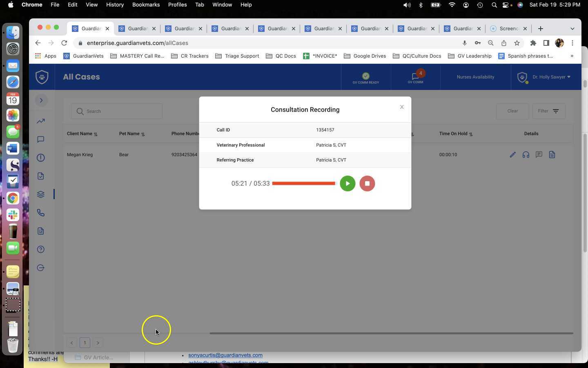Screen dimensions: 588x368
Task: Open the case notes document icon in Details
Action: click(552, 155)
